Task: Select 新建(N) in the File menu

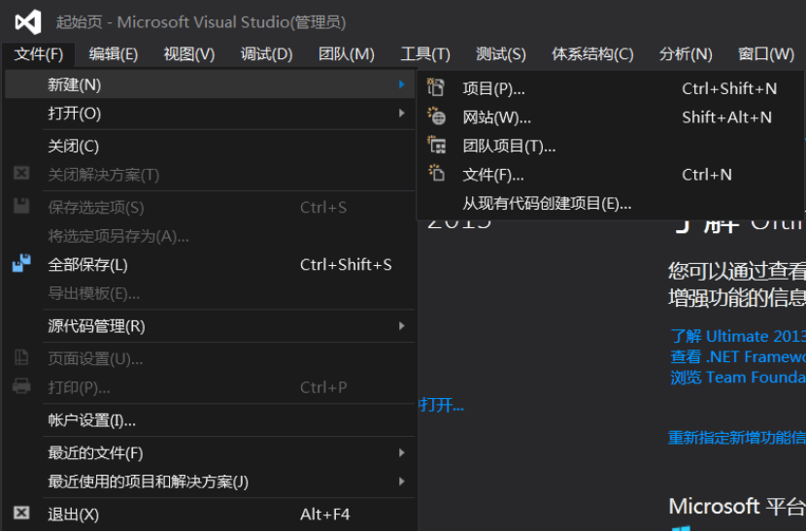Action: click(x=210, y=84)
